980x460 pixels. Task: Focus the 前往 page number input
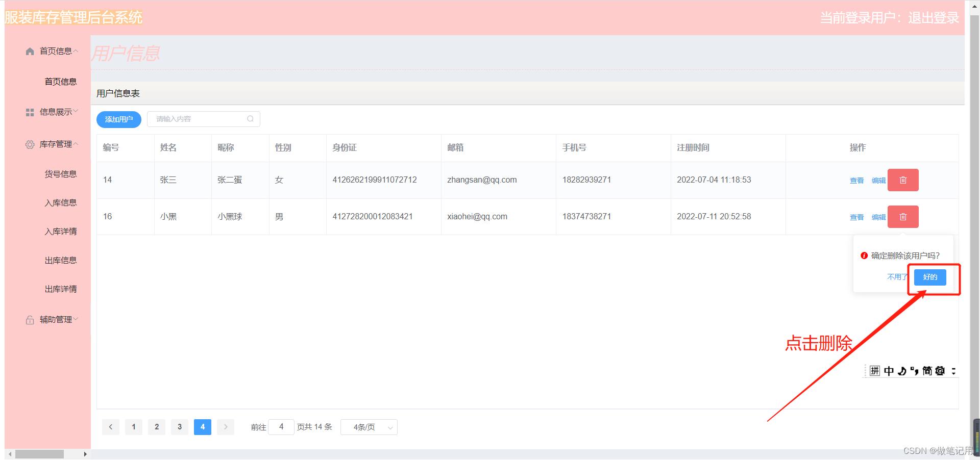click(x=281, y=427)
